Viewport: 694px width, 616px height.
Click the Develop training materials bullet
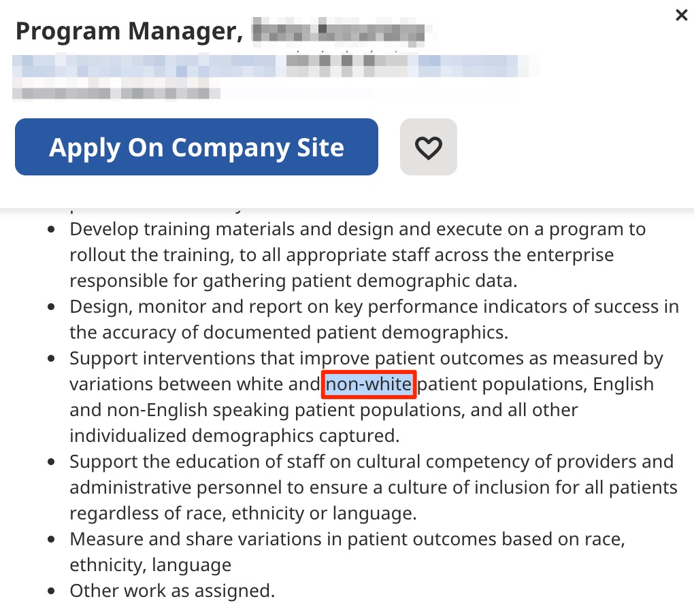coord(358,255)
